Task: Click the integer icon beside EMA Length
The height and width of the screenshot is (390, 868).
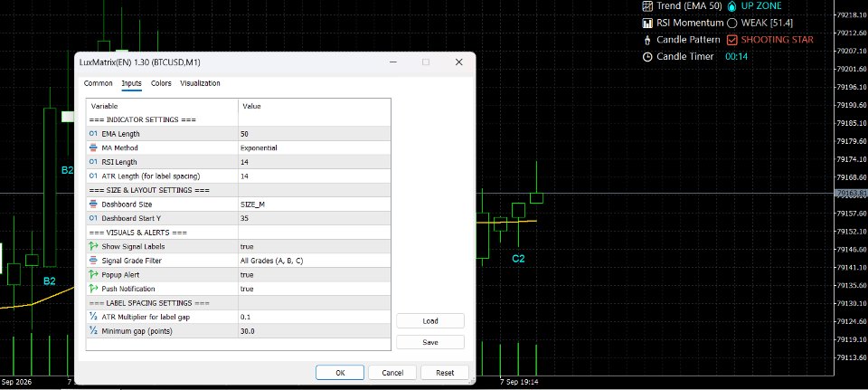Action: [93, 134]
